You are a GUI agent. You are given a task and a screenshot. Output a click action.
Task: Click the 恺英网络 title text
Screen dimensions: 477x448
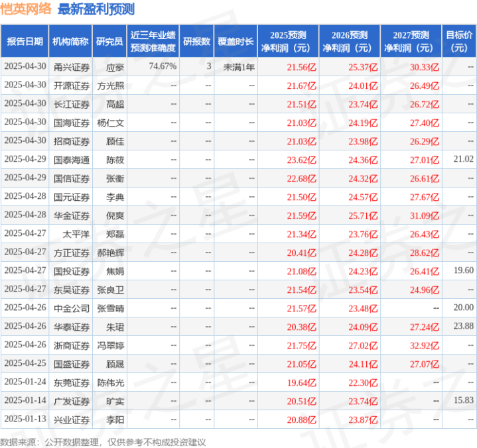click(x=26, y=9)
